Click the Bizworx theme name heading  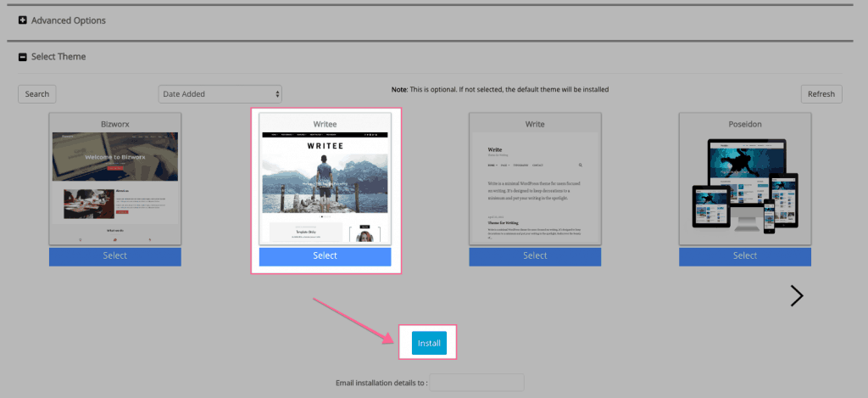coord(114,123)
